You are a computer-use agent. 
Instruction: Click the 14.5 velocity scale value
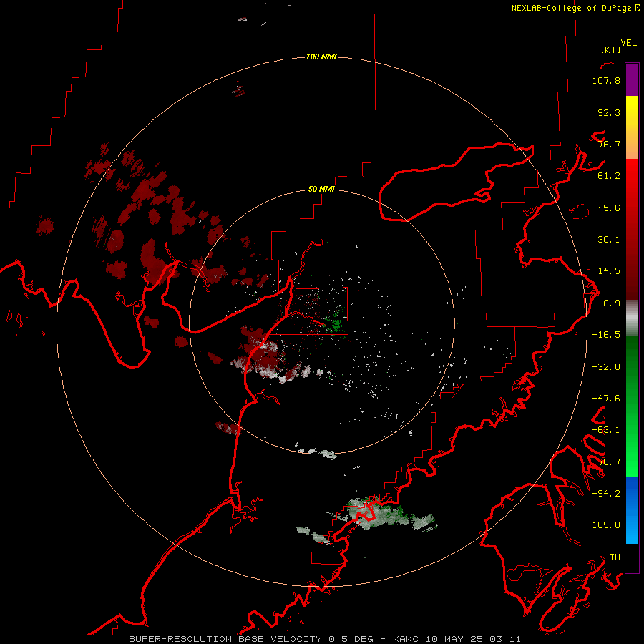pyautogui.click(x=609, y=271)
